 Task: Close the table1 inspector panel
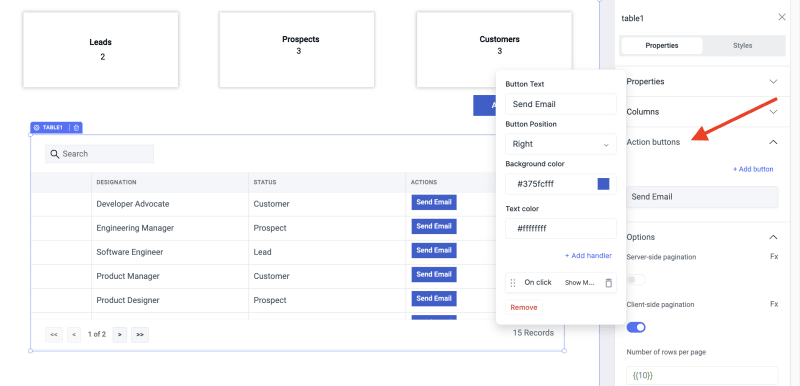782,17
